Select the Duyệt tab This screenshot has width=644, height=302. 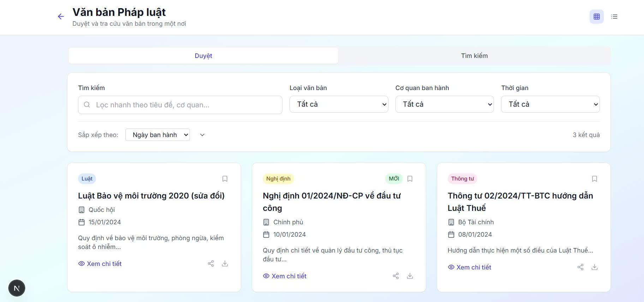(203, 56)
